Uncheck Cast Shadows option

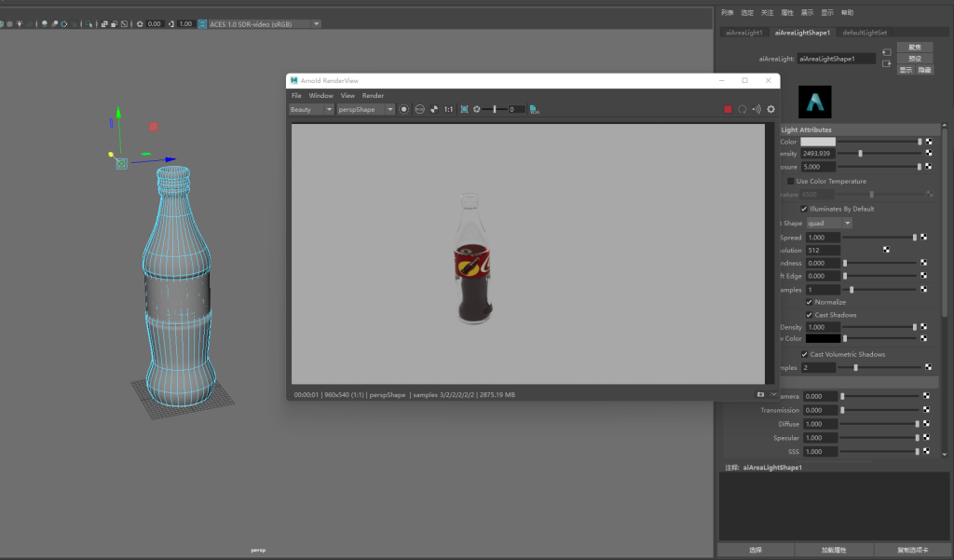coord(810,315)
